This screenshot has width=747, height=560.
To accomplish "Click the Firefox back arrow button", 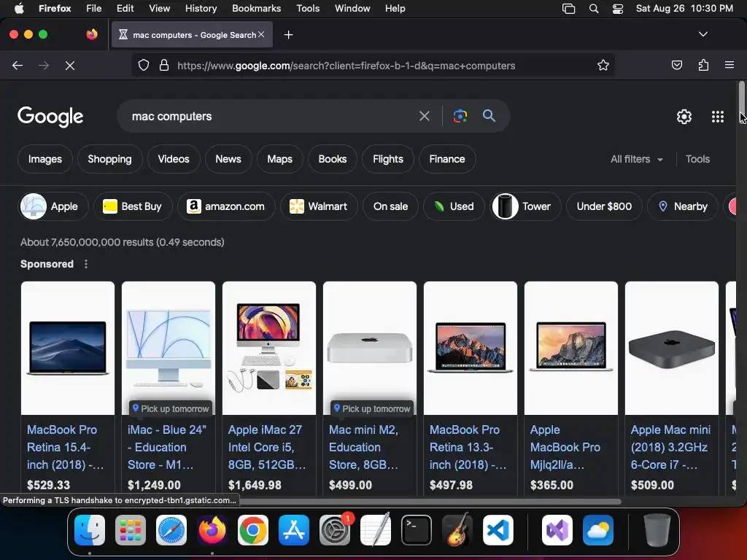I will tap(18, 65).
